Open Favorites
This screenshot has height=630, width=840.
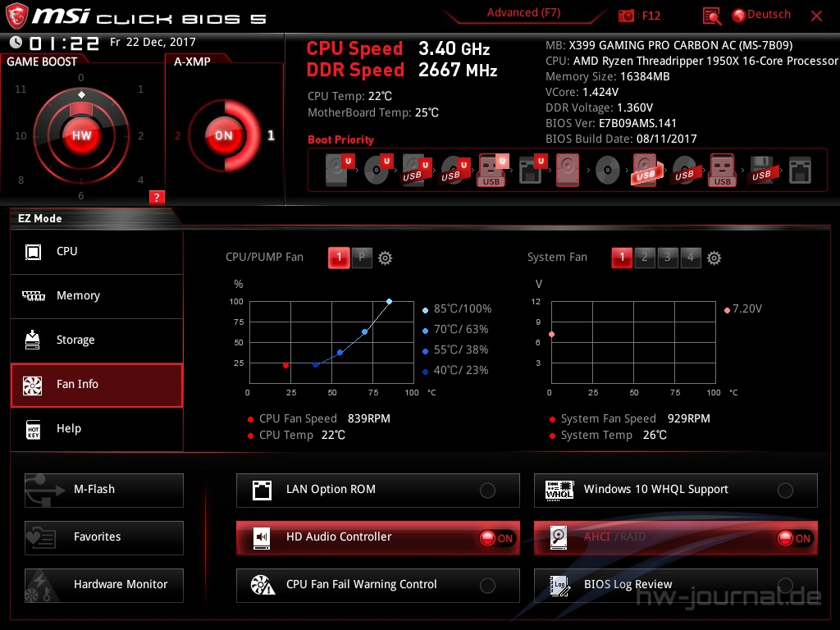pos(104,537)
